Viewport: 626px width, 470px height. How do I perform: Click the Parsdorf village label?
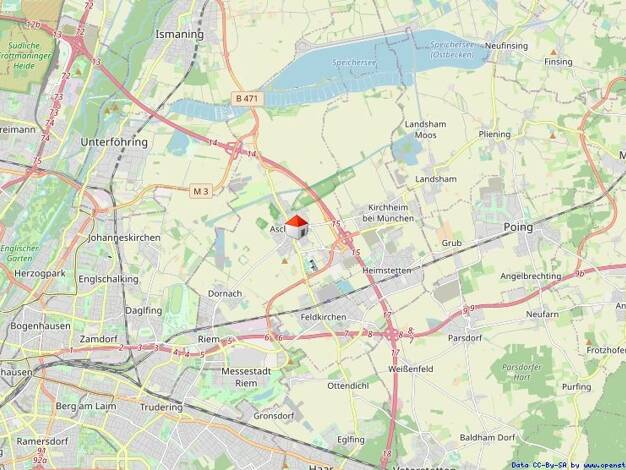[x=465, y=338]
